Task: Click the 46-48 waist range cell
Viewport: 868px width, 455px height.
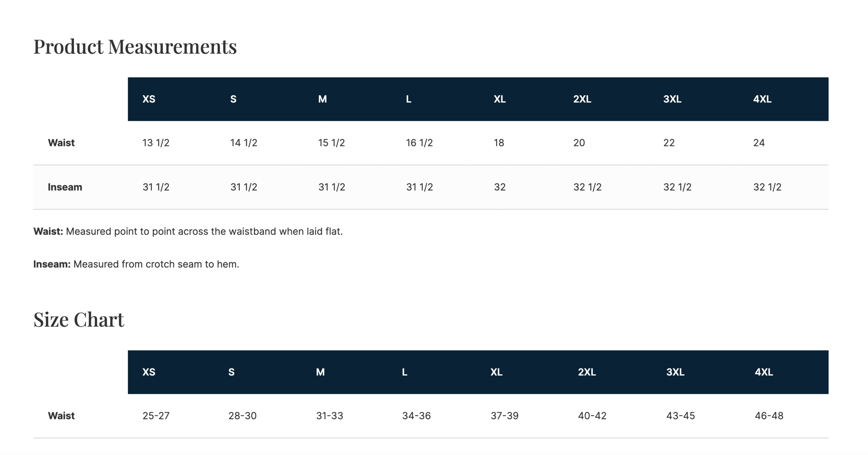Action: click(769, 416)
